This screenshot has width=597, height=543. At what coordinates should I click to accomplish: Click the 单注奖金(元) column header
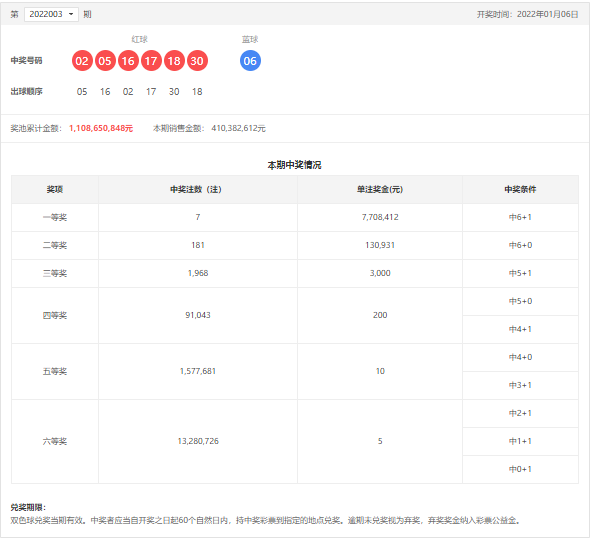pyautogui.click(x=380, y=189)
